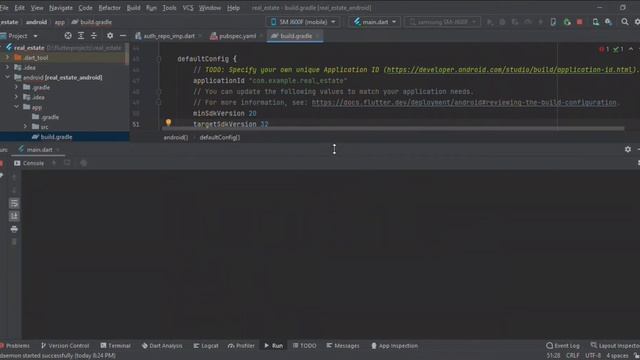The image size is (640, 360).
Task: Open the Logcat tool window
Action: tap(206, 346)
